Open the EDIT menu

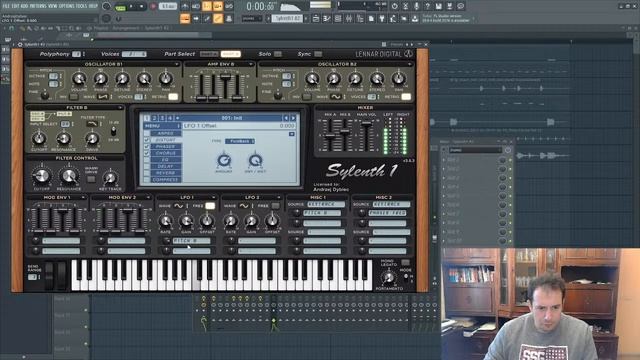click(x=16, y=6)
